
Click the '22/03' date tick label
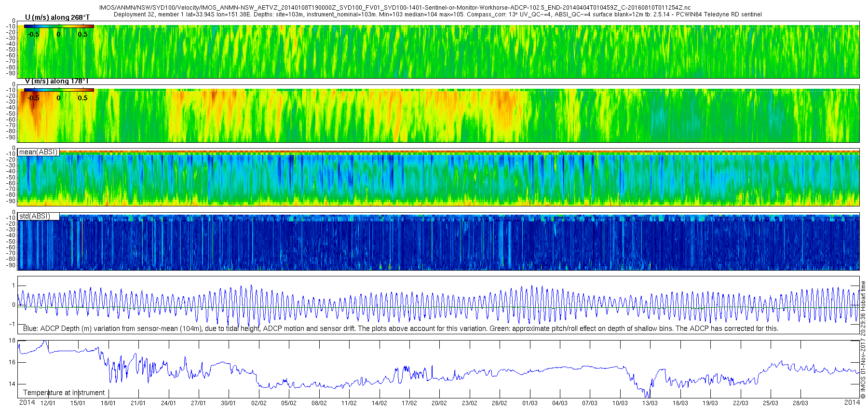coord(741,403)
